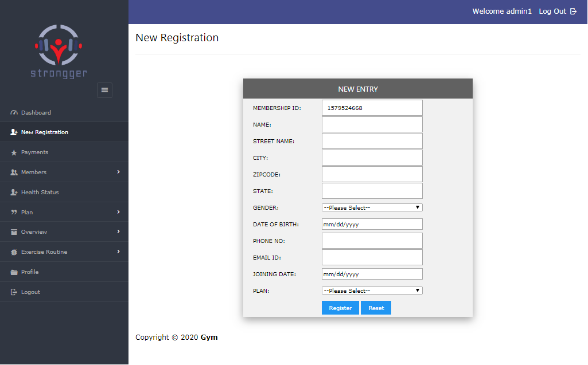Go to Payments in the sidebar

pos(64,152)
